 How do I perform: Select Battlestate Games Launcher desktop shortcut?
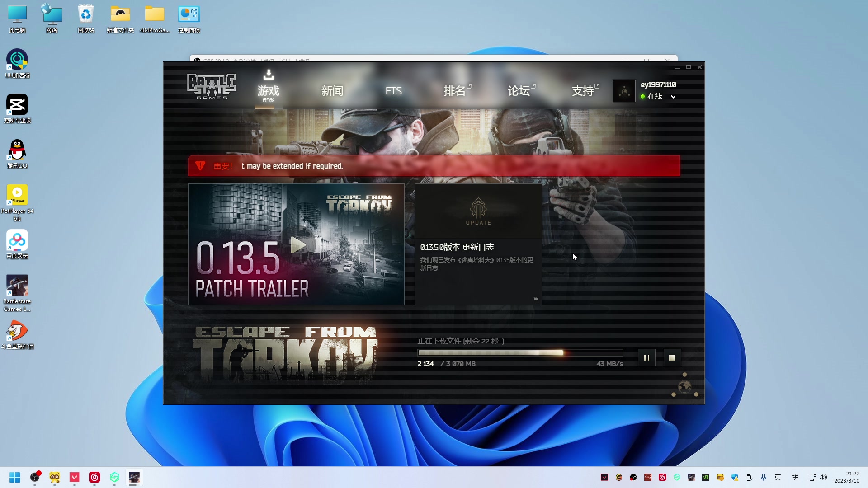[x=17, y=293]
